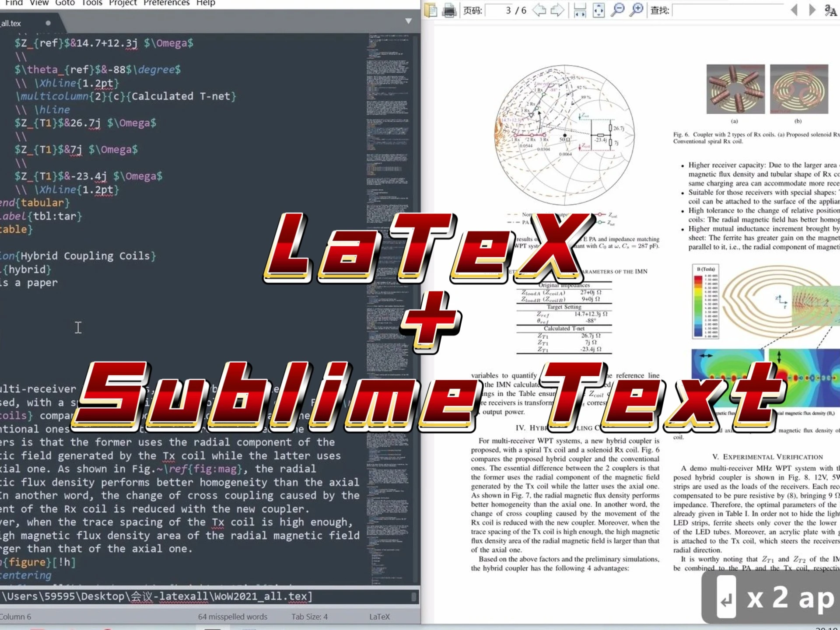This screenshot has height=630, width=840.
Task: Open the Find menu in Sublime Text
Action: click(14, 3)
